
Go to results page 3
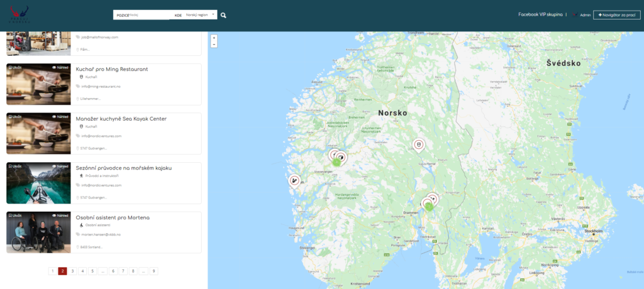pos(72,271)
